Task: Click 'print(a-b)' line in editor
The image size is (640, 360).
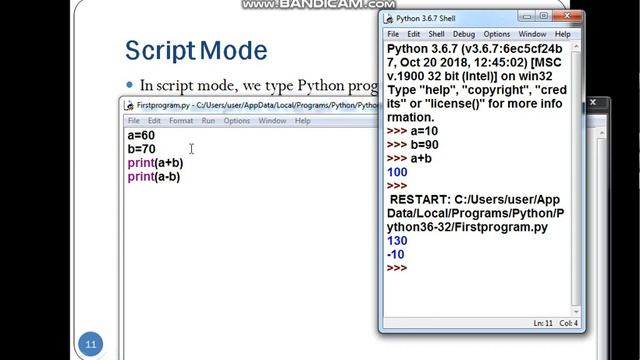Action: click(154, 177)
